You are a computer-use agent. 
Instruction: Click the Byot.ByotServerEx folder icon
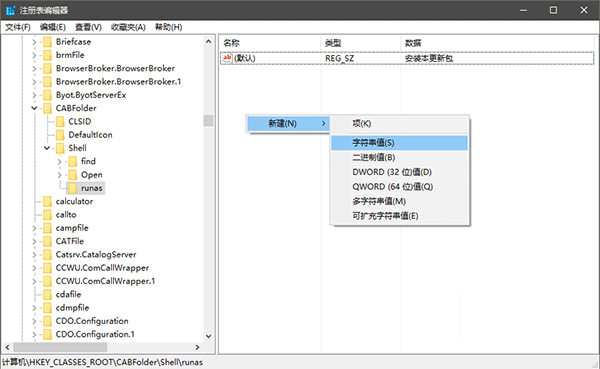coord(47,95)
